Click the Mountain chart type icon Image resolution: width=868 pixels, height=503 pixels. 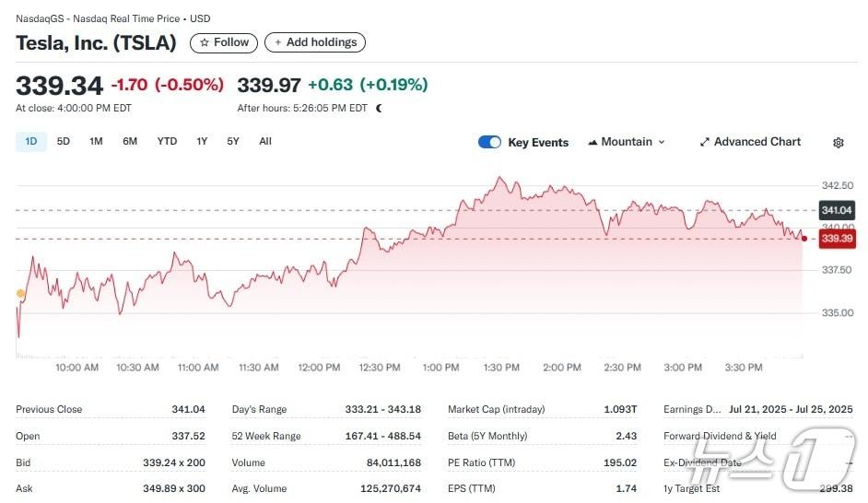click(592, 142)
